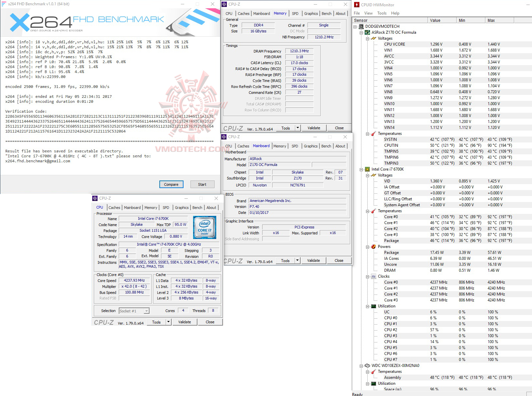Click the Start button in x264 FHD Benchmark
The width and height of the screenshot is (532, 396).
click(202, 184)
